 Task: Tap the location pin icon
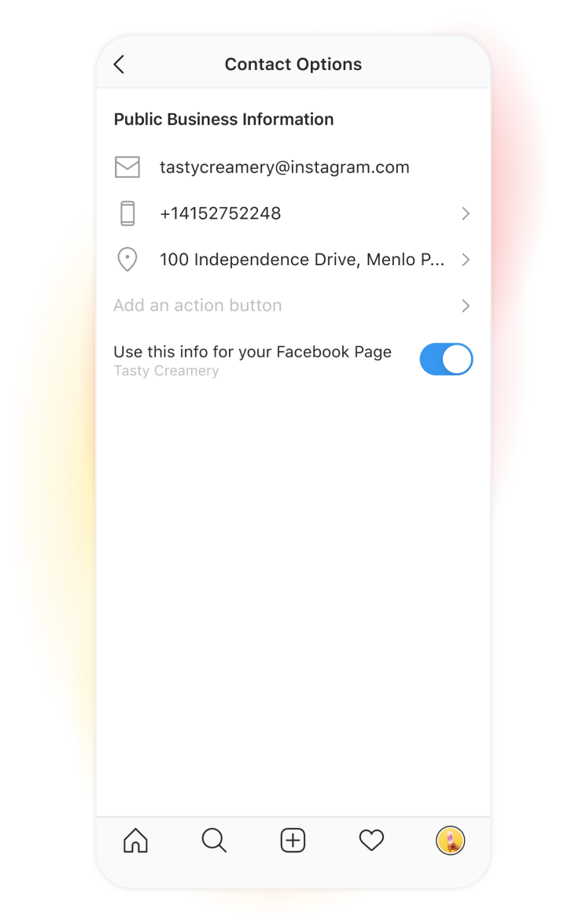127,259
